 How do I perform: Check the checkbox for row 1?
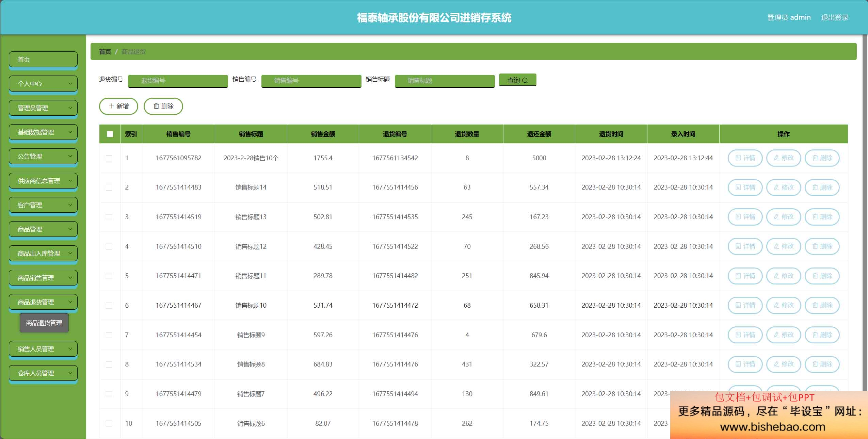tap(109, 158)
